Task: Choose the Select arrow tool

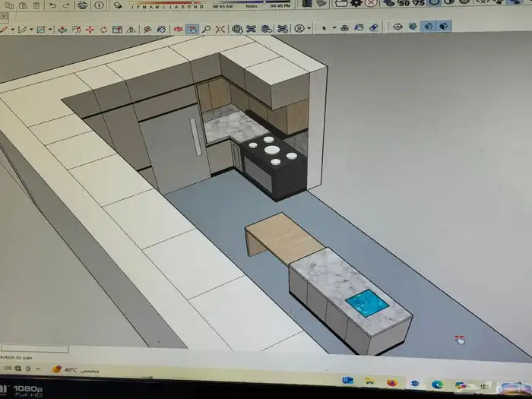Action: click(324, 28)
